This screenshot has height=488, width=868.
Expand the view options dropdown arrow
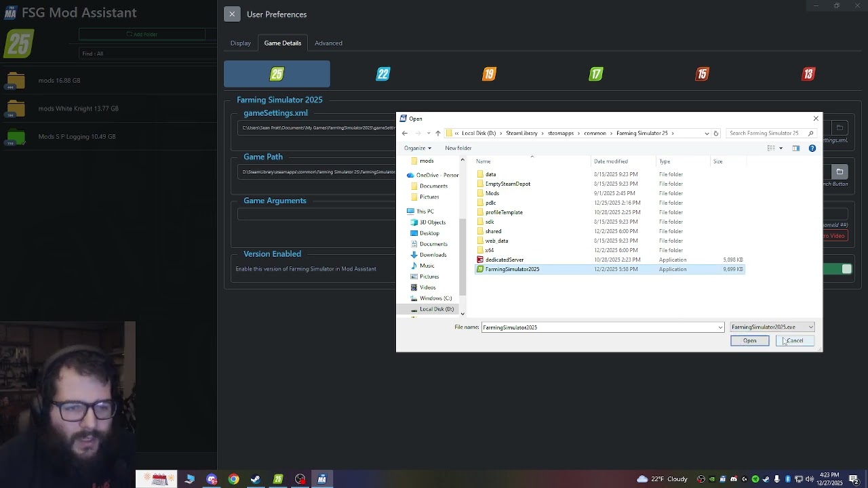(781, 148)
